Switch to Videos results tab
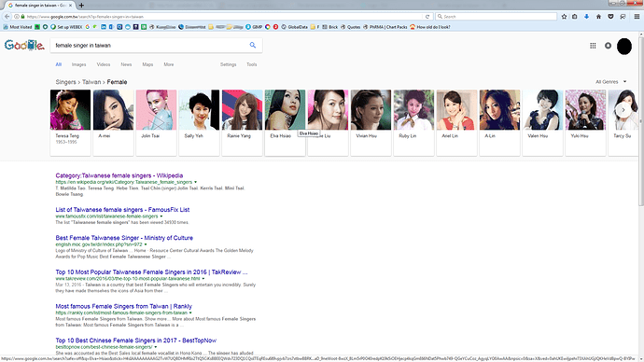 tap(104, 64)
